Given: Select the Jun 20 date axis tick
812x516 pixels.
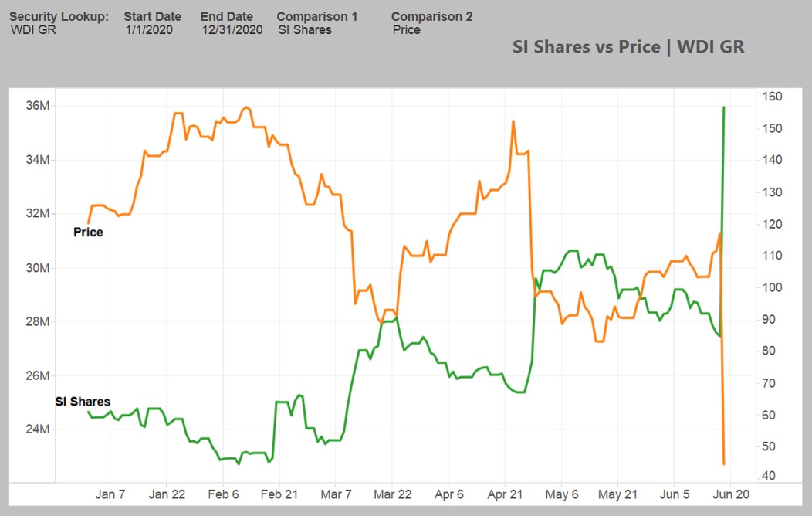Looking at the screenshot, I should pos(730,494).
